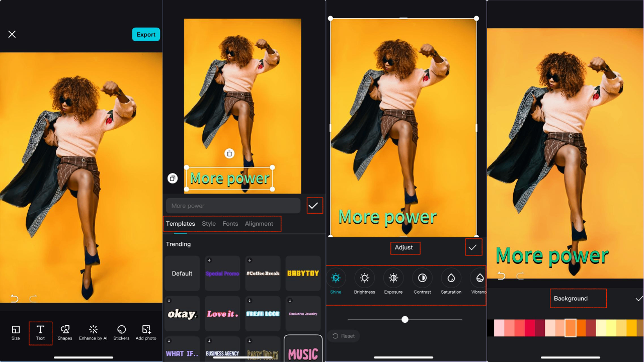Tap the Export button

pos(146,34)
